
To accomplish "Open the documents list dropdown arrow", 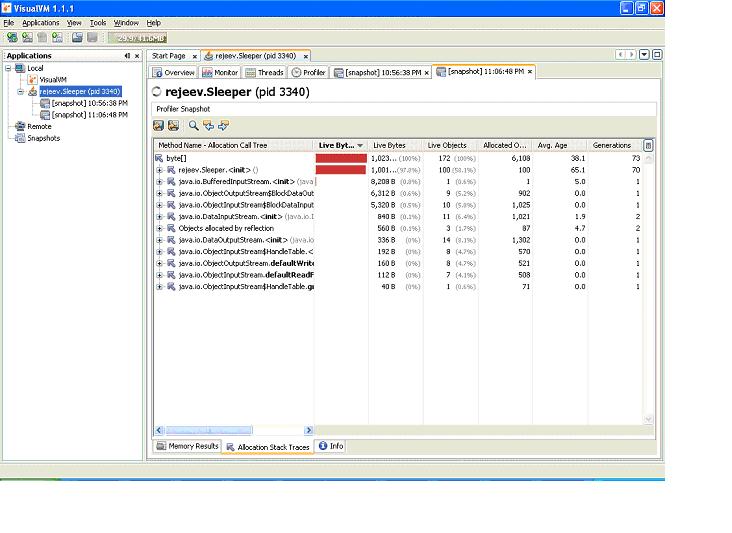I will 644,55.
